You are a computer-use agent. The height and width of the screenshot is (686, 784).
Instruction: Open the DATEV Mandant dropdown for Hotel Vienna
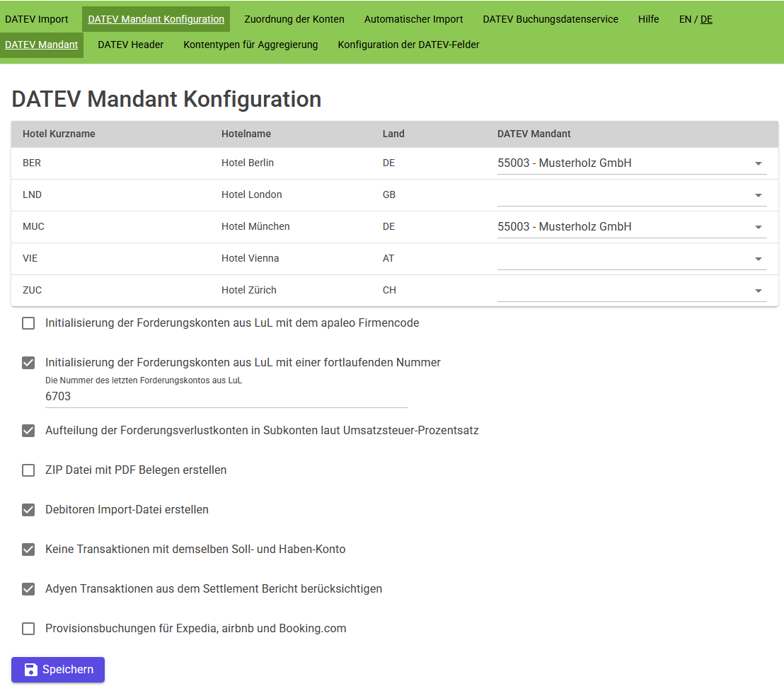(631, 258)
